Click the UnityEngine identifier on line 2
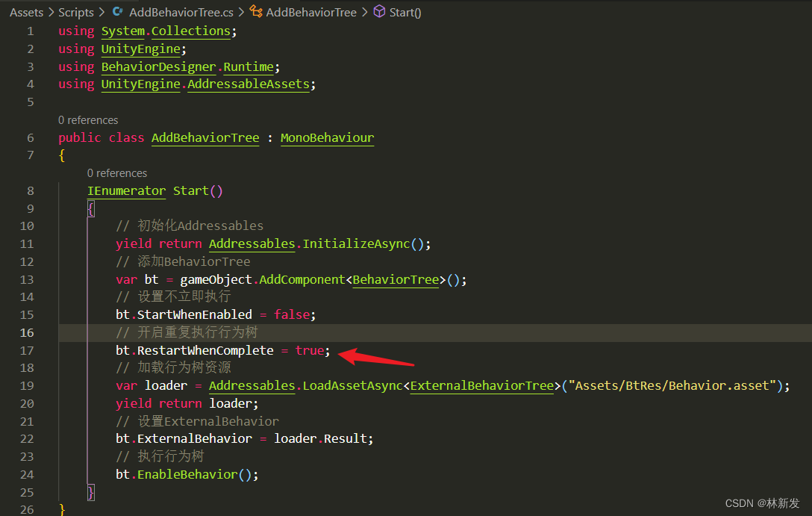Viewport: 812px width, 516px height. point(141,49)
